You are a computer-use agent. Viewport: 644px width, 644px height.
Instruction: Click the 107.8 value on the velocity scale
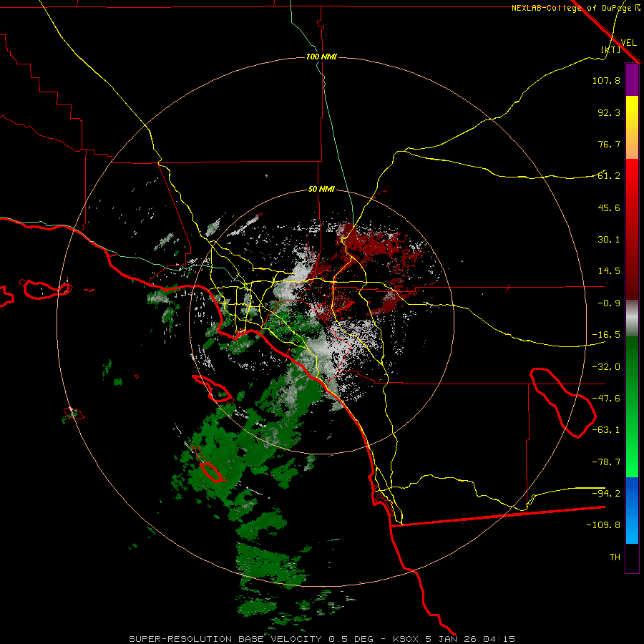coord(606,80)
